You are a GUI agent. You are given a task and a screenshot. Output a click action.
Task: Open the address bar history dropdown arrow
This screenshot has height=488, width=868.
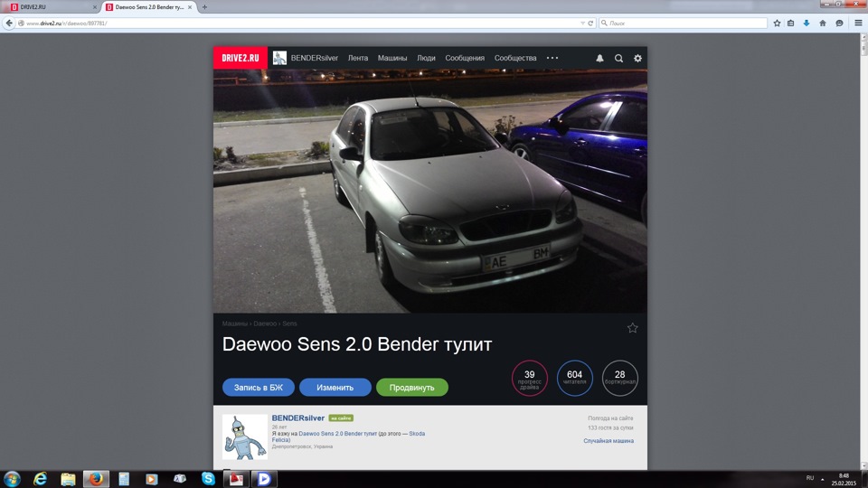pyautogui.click(x=582, y=23)
